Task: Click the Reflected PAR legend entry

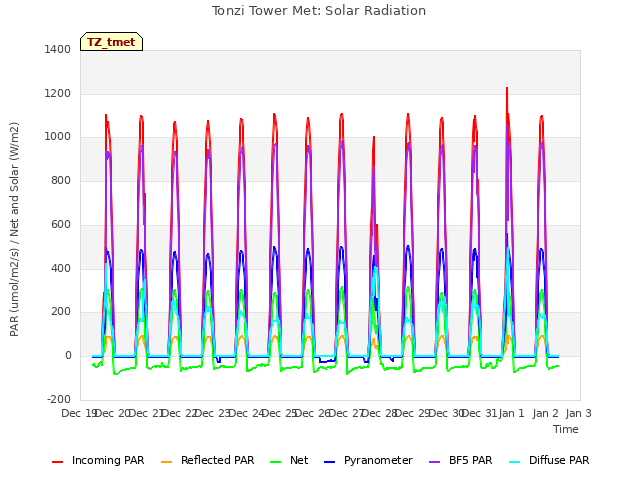Action: 207,460
